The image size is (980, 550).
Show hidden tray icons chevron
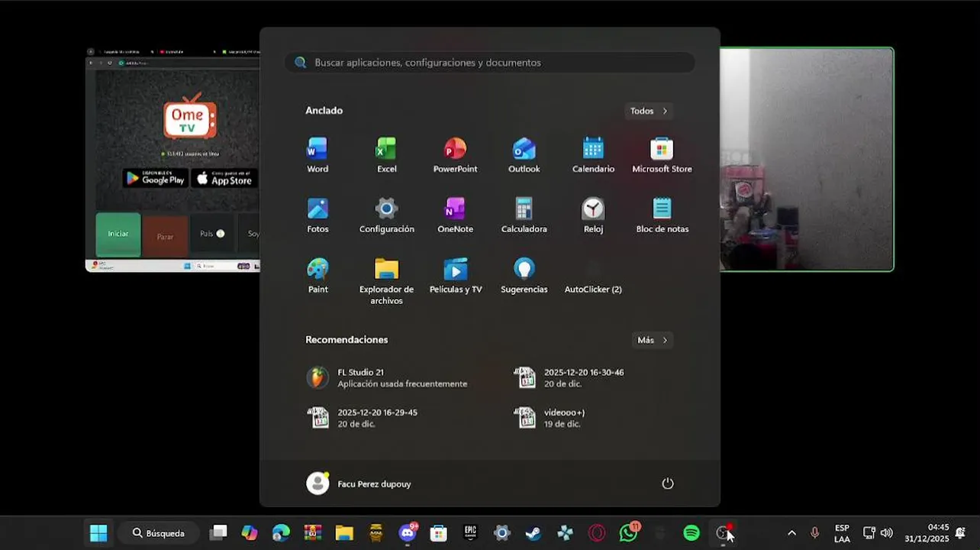click(791, 533)
